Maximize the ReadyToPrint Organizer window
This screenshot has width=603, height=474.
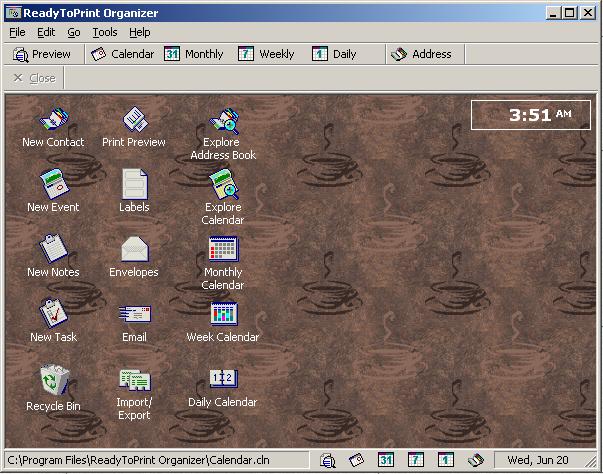[x=570, y=13]
